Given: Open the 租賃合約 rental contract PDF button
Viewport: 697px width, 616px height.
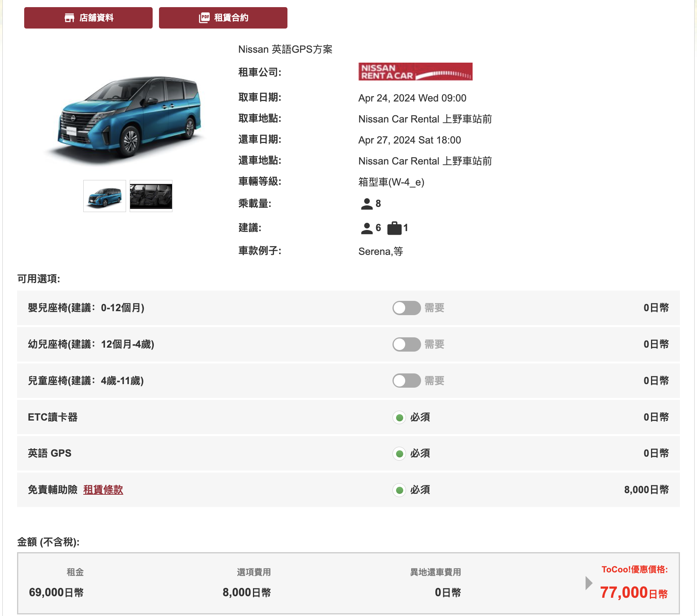Looking at the screenshot, I should pyautogui.click(x=223, y=18).
